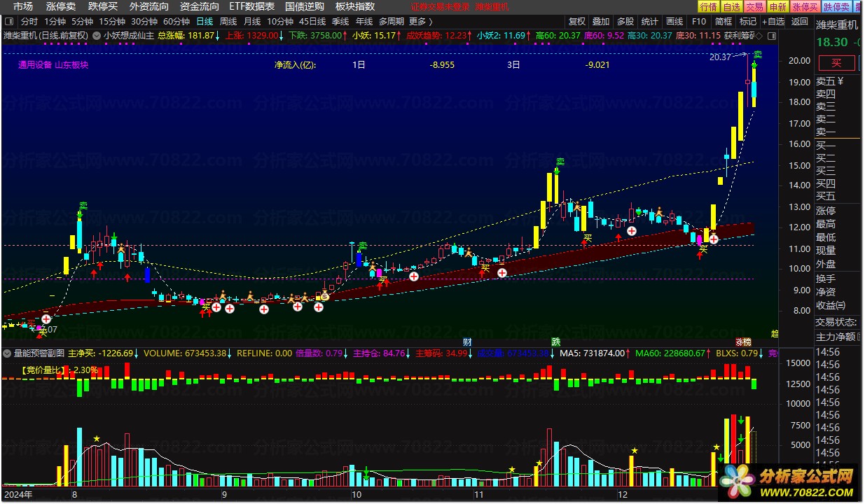Switch to the 季线 period
The height and width of the screenshot is (504, 865).
(x=340, y=21)
